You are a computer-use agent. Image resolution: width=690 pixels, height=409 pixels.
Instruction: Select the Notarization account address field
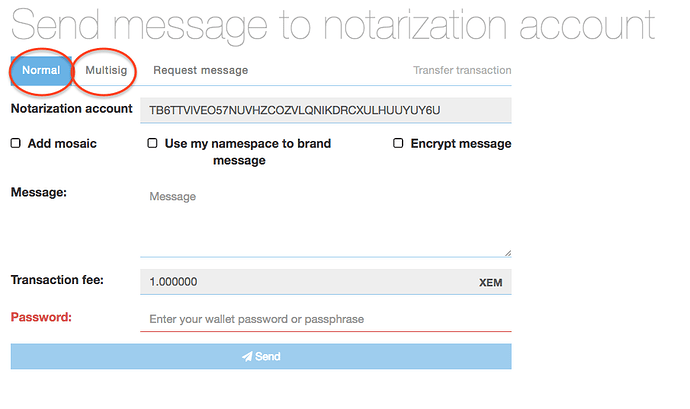click(x=326, y=110)
